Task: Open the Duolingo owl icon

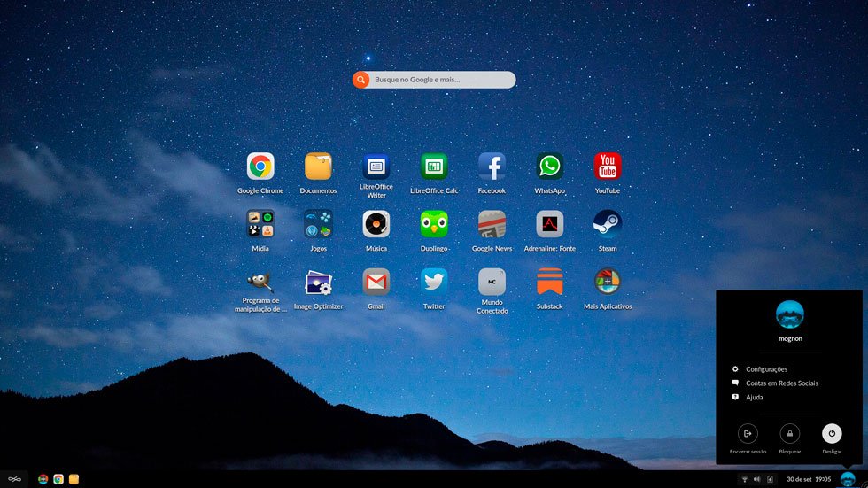Action: click(x=434, y=224)
